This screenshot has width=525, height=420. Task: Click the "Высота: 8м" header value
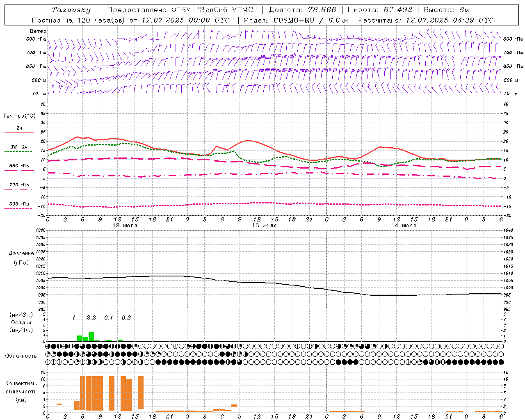(446, 10)
